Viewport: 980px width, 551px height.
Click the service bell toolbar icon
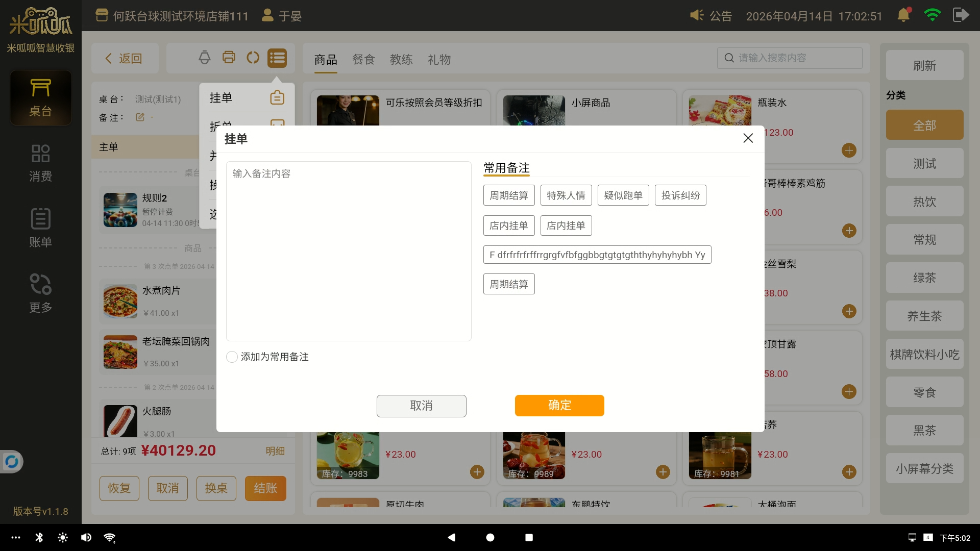coord(204,58)
